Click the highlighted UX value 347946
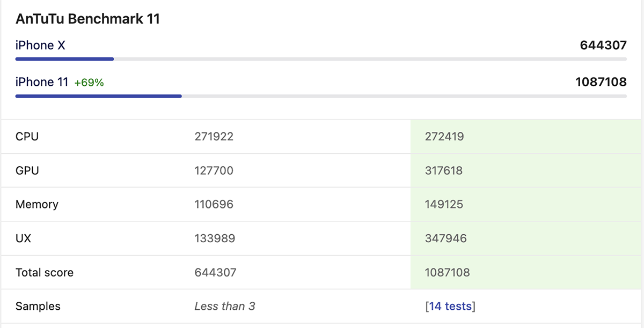 pos(446,238)
